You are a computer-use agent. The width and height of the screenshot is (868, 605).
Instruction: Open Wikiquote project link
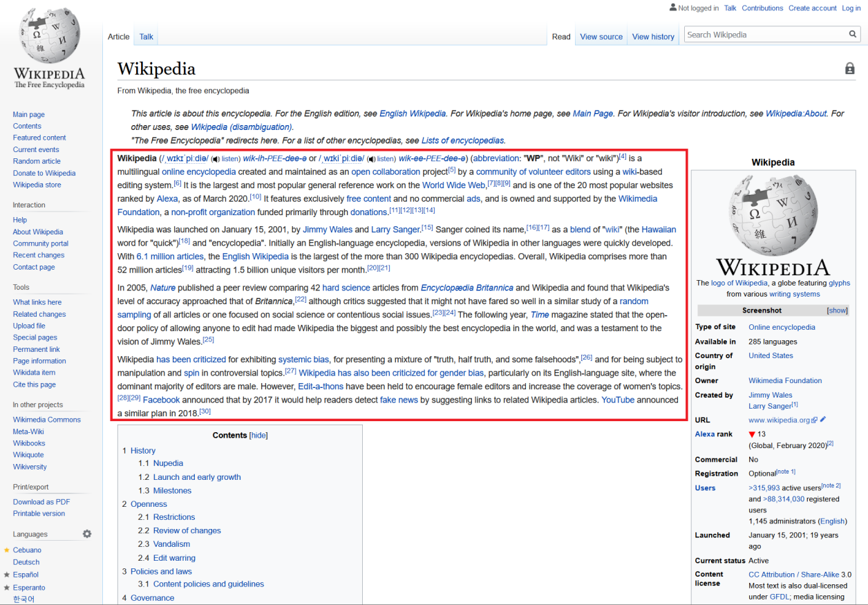(28, 455)
